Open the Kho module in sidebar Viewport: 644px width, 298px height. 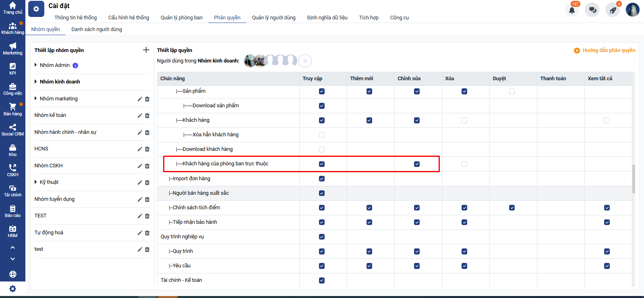click(x=12, y=150)
